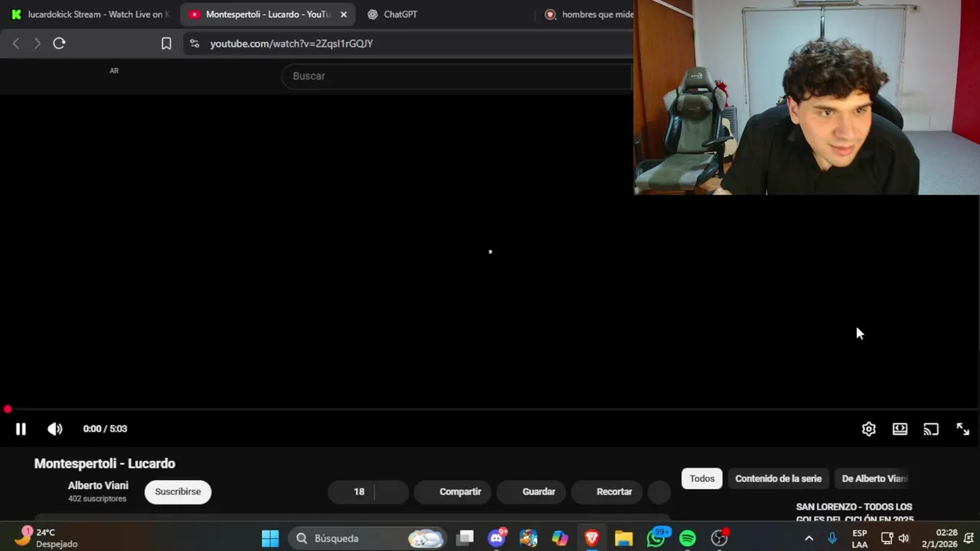Go back to previous page

point(16,44)
